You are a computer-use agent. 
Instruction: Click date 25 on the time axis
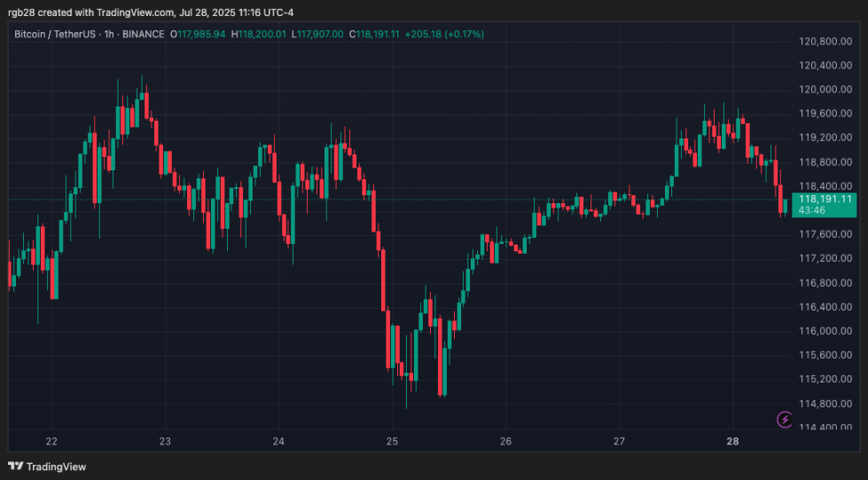tap(392, 441)
